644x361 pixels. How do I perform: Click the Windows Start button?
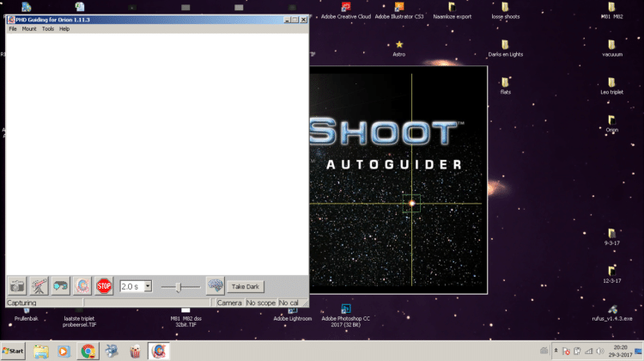pos(13,352)
